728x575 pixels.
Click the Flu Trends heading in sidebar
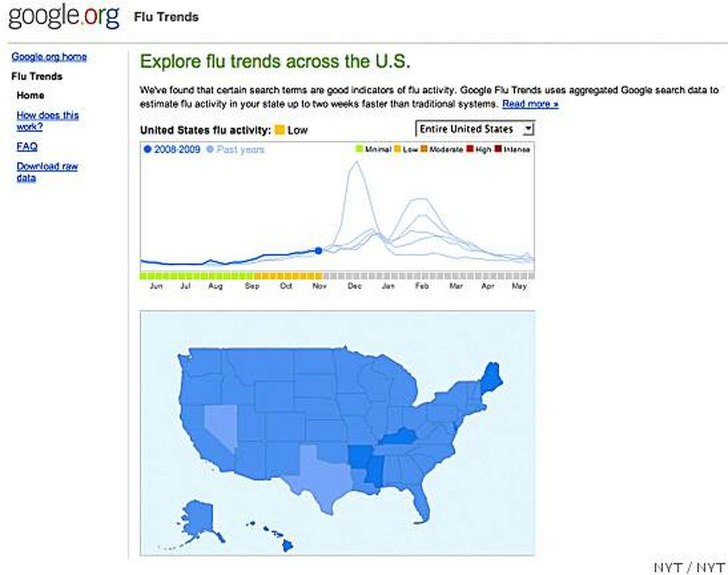36,76
